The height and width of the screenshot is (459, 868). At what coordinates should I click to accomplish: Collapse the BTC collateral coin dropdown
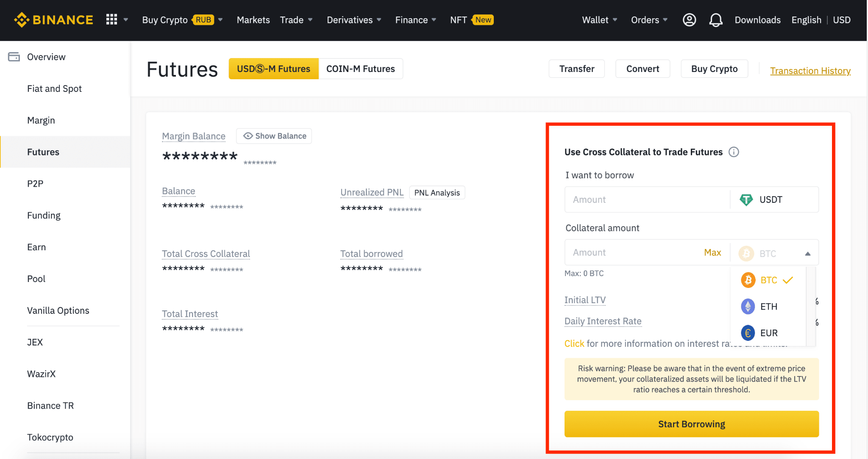click(807, 254)
